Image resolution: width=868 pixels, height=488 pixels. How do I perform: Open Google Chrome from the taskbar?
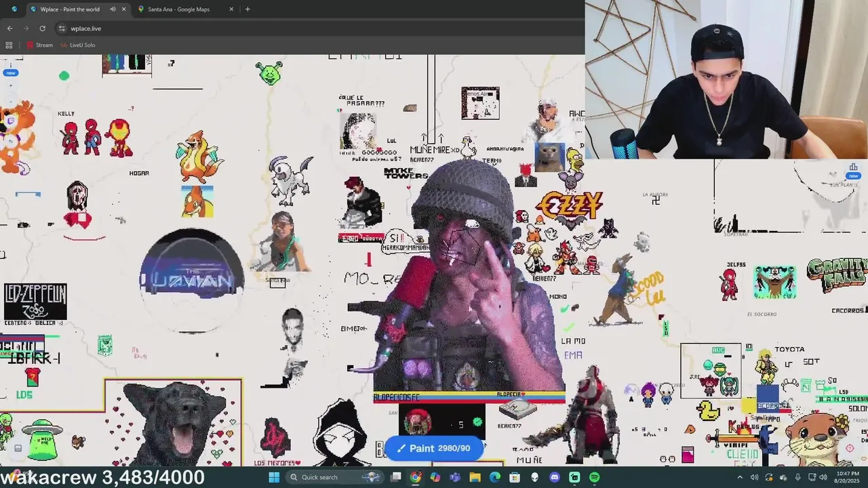pos(416,477)
